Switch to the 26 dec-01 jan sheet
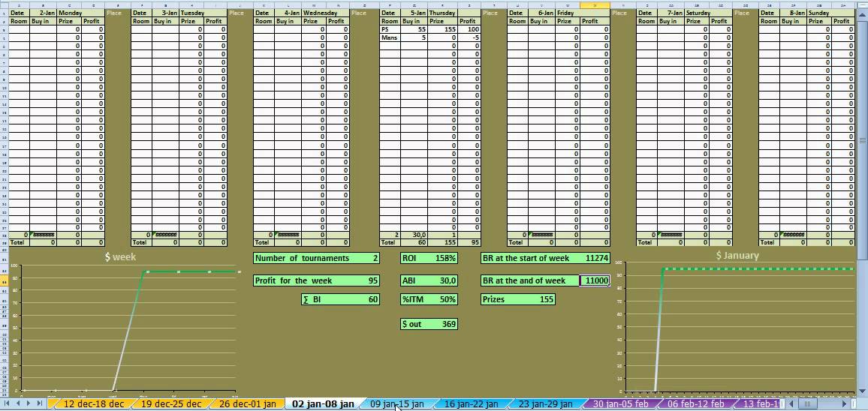 (248, 403)
